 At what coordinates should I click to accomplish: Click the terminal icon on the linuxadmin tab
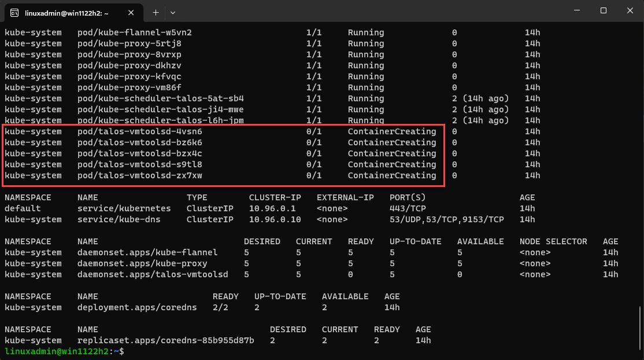(14, 12)
